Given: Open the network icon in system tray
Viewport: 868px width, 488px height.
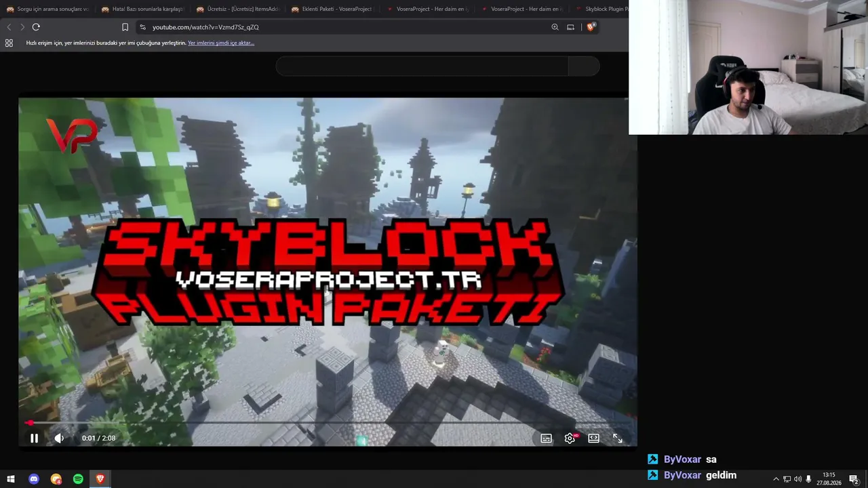Looking at the screenshot, I should pos(787,479).
